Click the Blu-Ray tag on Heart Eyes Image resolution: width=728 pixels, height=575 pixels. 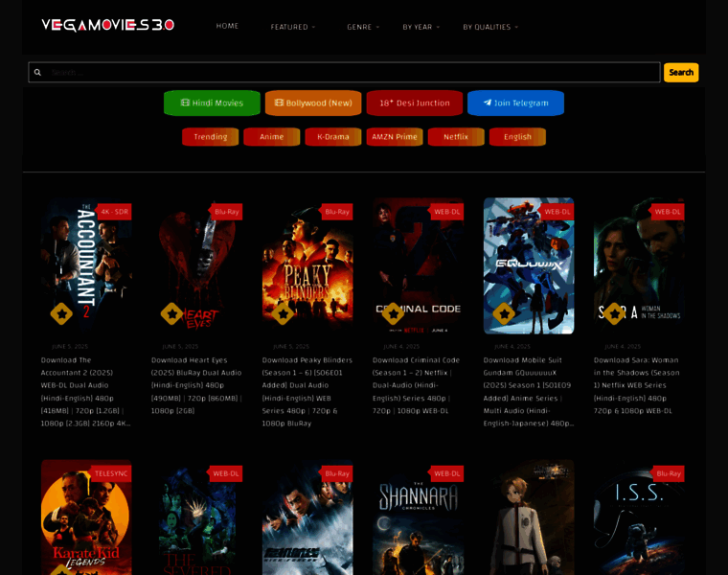(226, 212)
